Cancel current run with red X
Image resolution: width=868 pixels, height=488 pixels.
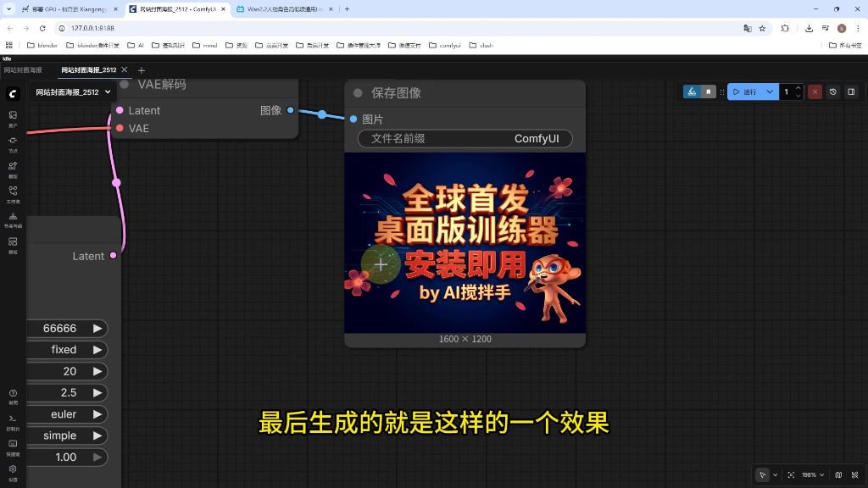coord(815,91)
